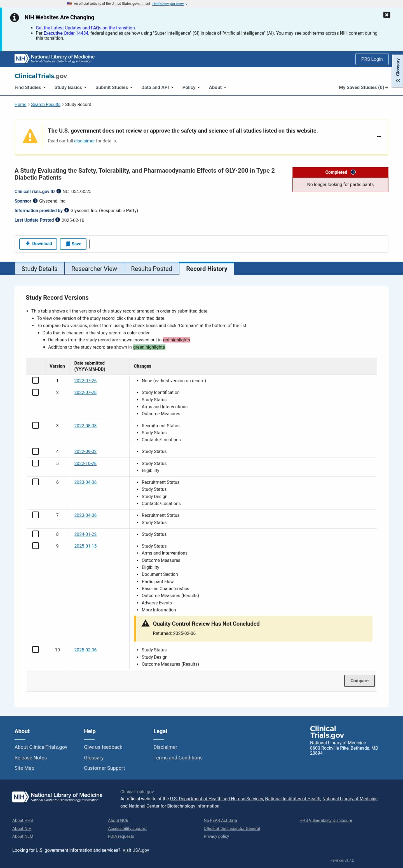The height and width of the screenshot is (868, 403).
Task: Close the NIH Websites Are Changing banner
Action: point(386,15)
